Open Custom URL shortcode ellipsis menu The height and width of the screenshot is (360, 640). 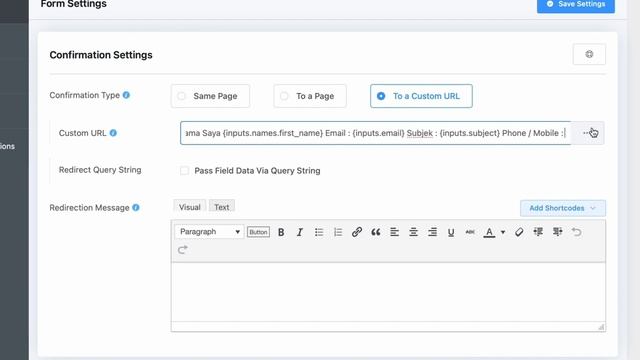point(587,133)
